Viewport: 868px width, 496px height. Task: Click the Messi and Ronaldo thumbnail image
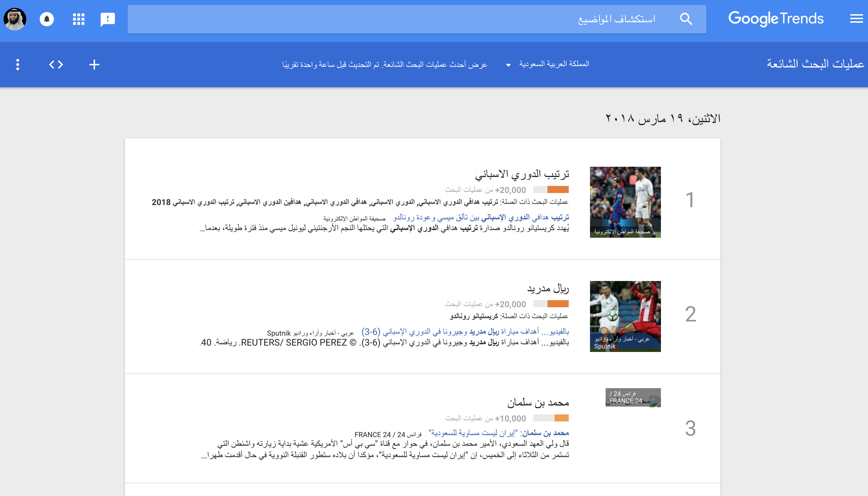(625, 202)
